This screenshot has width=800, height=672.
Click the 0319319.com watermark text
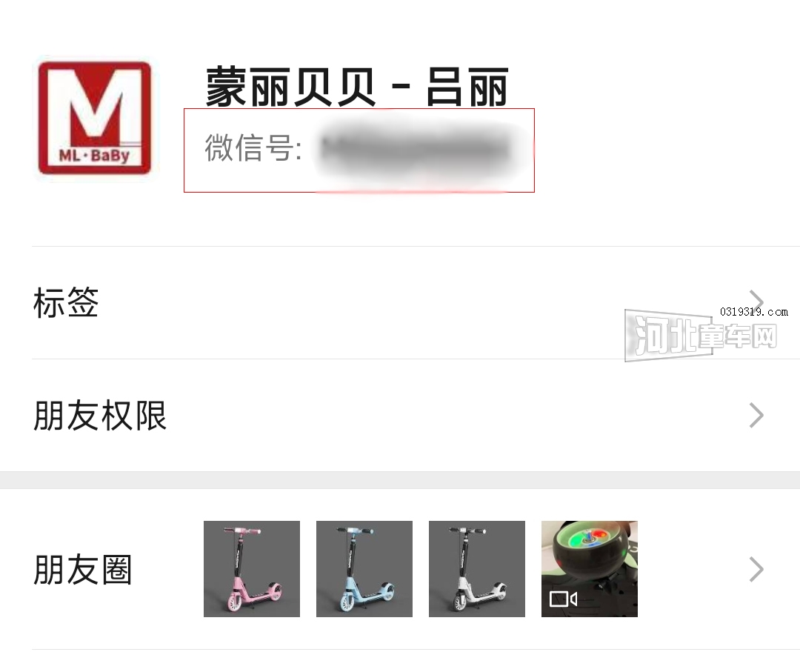(753, 312)
